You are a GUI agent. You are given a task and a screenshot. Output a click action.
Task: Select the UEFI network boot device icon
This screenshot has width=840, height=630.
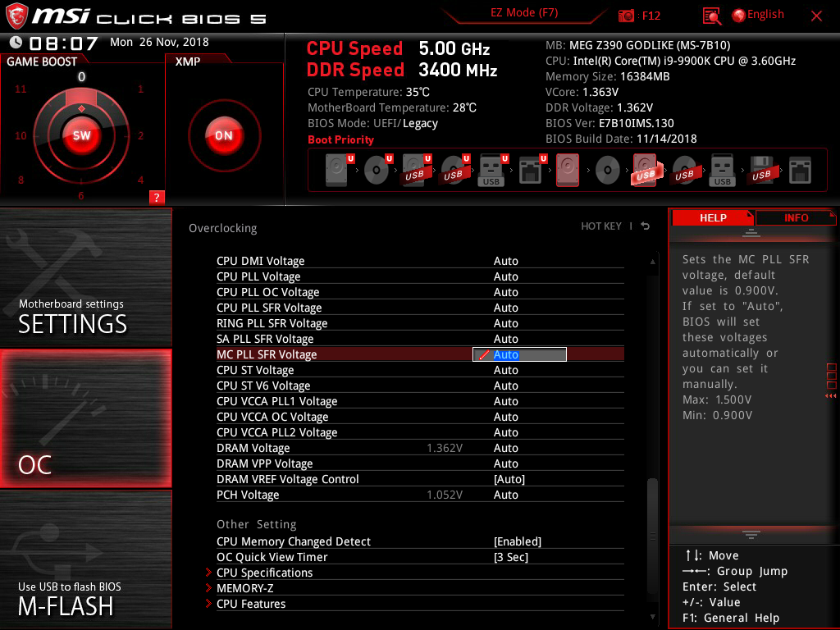(x=530, y=171)
